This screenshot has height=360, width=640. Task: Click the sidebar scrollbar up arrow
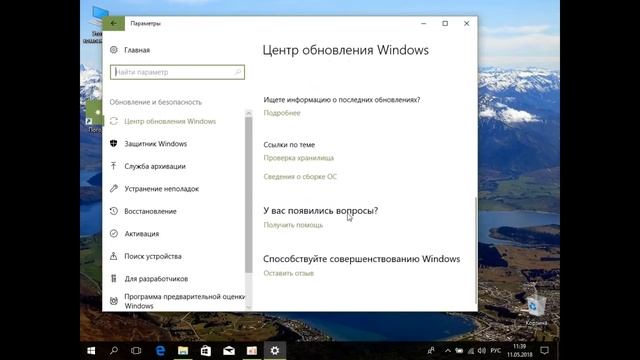coord(249,113)
